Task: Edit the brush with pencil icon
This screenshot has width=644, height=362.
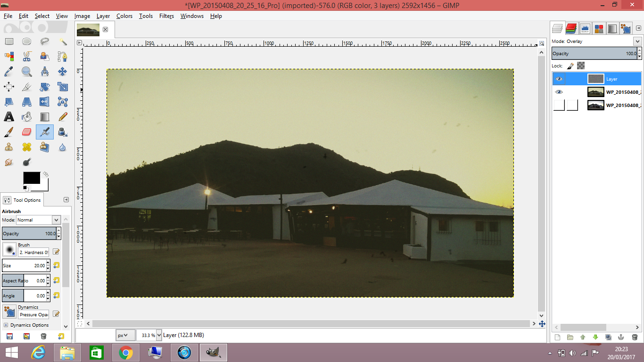Action: point(56,252)
